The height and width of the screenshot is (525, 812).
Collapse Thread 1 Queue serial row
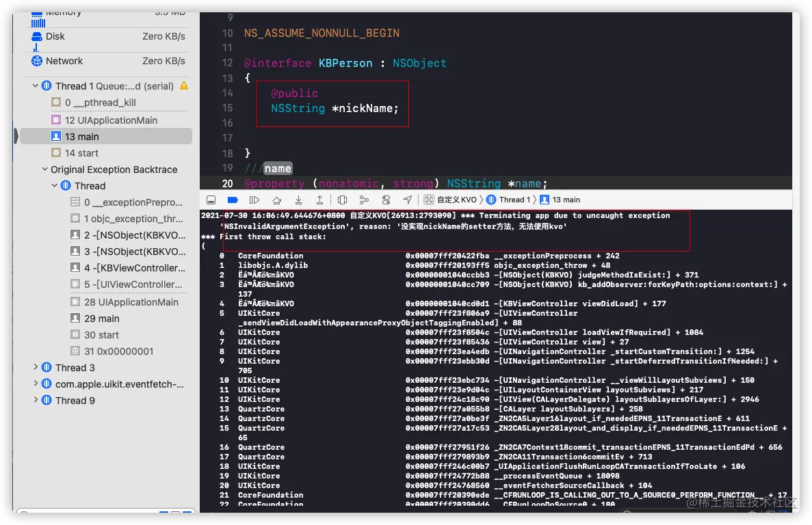click(35, 86)
